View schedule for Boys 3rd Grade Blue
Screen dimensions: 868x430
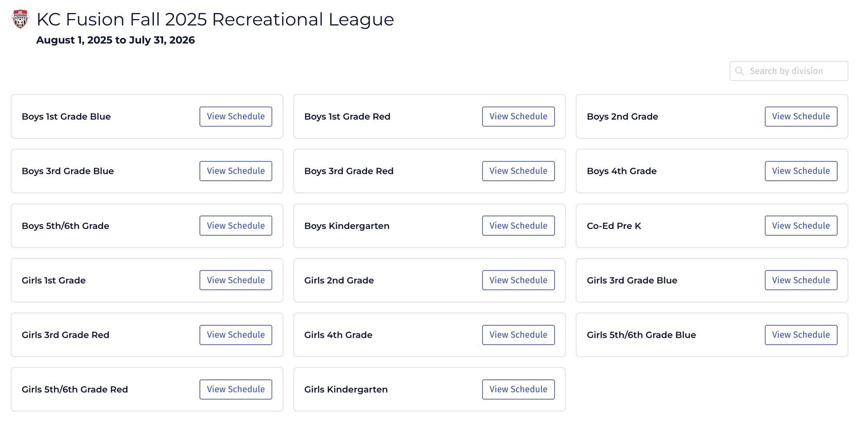click(236, 171)
